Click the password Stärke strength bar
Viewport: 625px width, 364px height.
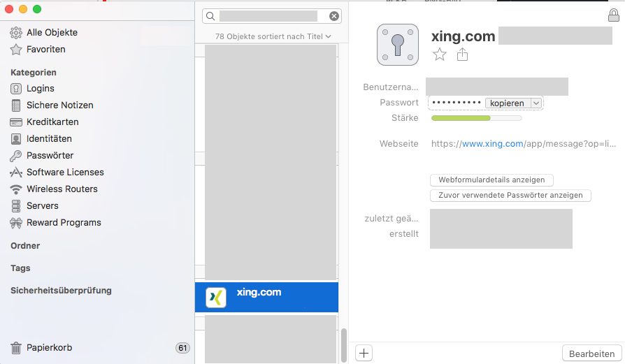476,118
